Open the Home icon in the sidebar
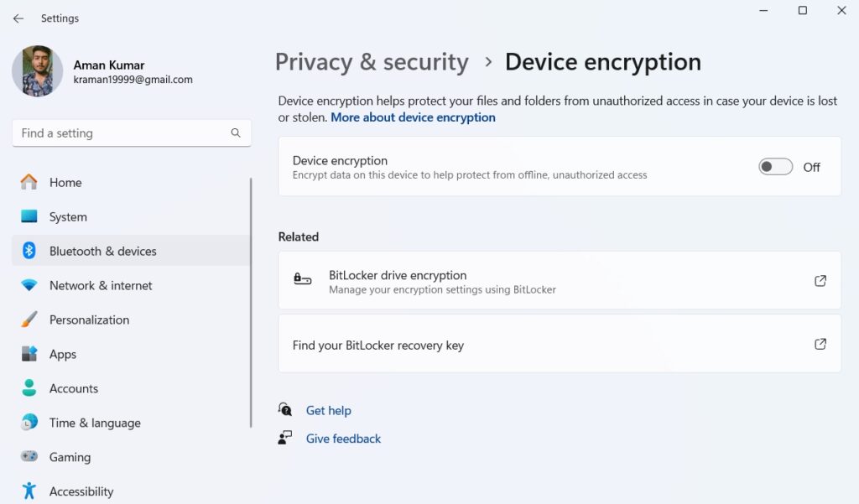 click(x=29, y=182)
